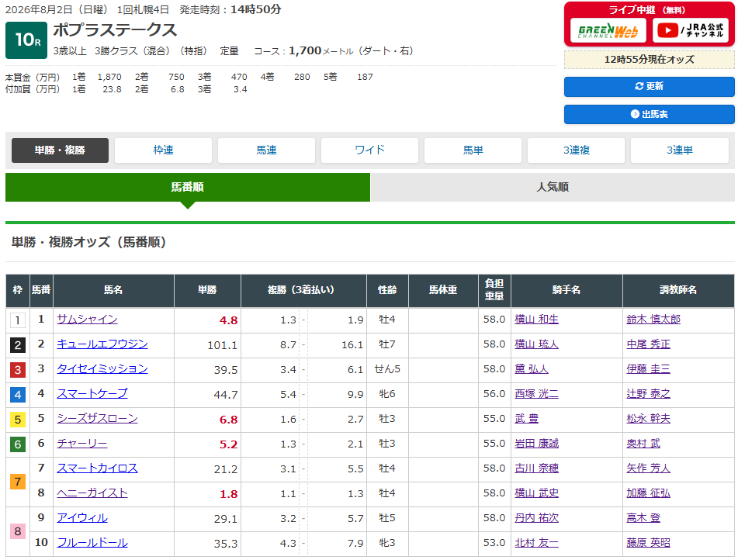738x560 pixels.
Task: Open the 出馬表 race card button
Action: [x=649, y=114]
